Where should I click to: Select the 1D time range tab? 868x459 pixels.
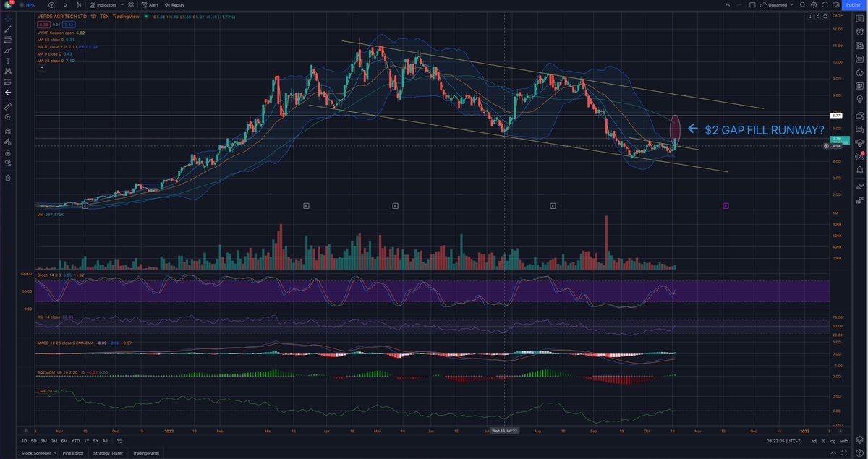(x=24, y=441)
